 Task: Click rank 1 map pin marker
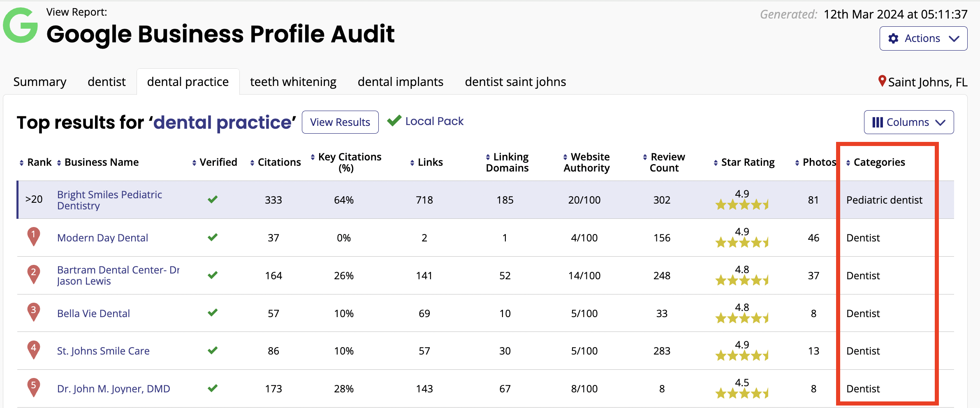click(x=33, y=236)
